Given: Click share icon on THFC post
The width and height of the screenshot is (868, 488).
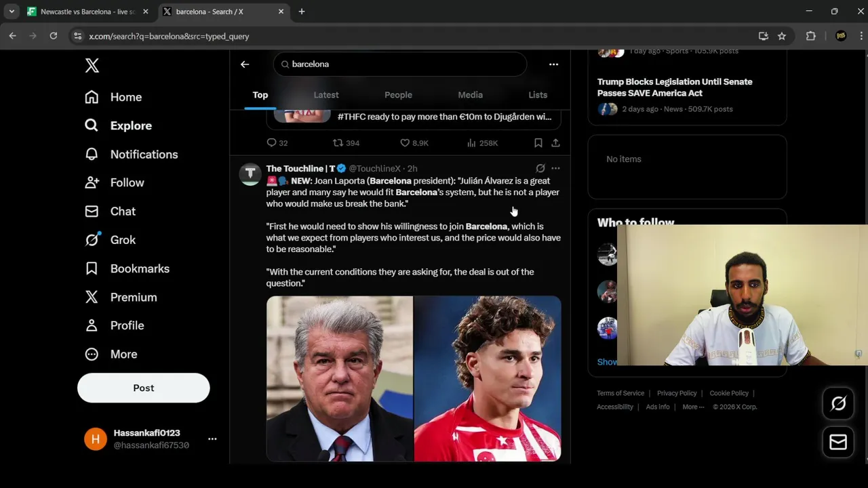Looking at the screenshot, I should (555, 143).
